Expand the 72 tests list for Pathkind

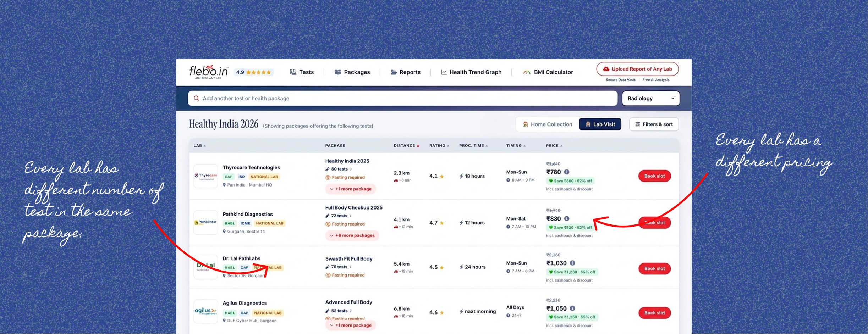339,216
